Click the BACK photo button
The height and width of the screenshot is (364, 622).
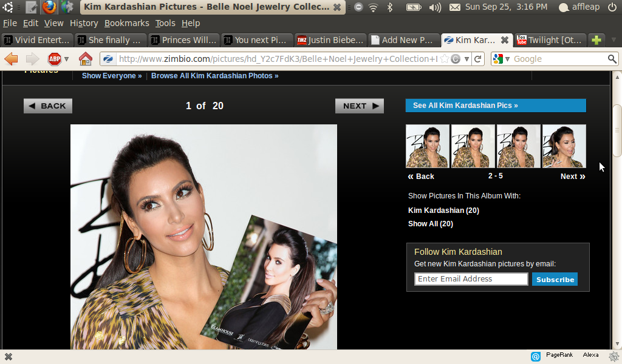coord(48,106)
